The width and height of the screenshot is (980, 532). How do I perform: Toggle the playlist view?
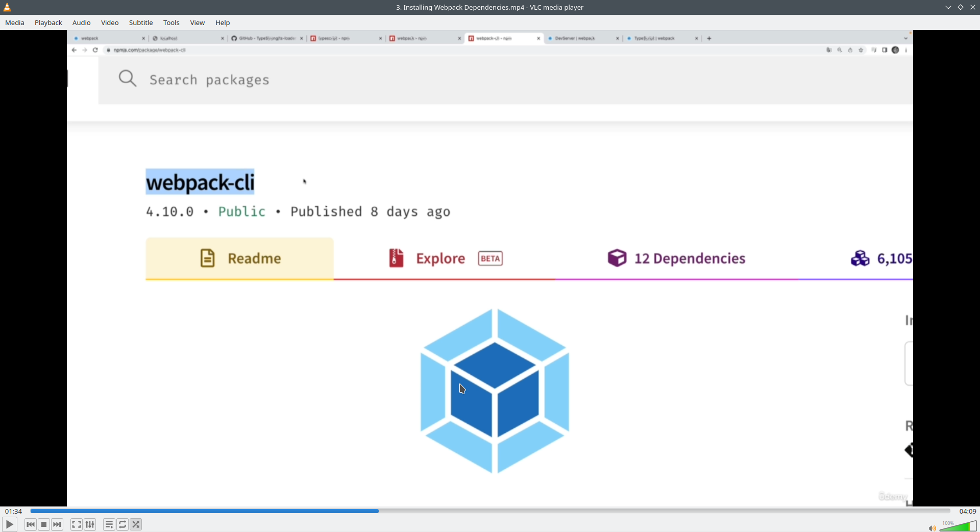click(x=109, y=524)
